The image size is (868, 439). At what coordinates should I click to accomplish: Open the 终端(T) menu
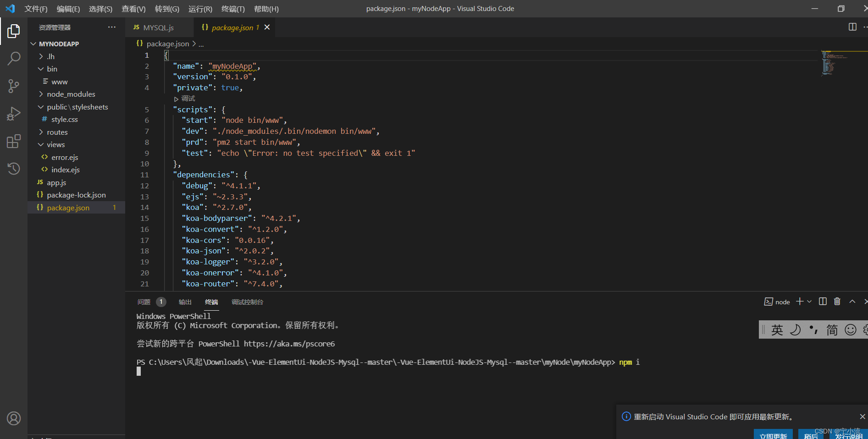(x=233, y=9)
